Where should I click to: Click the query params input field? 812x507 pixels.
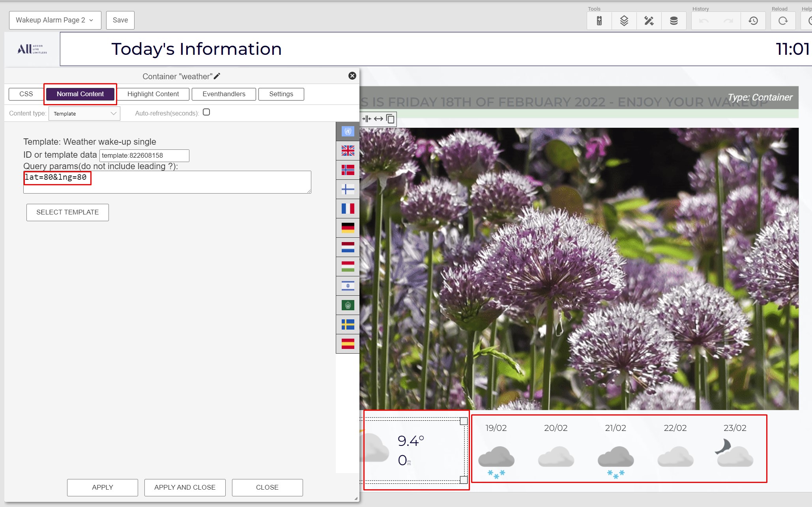click(166, 182)
